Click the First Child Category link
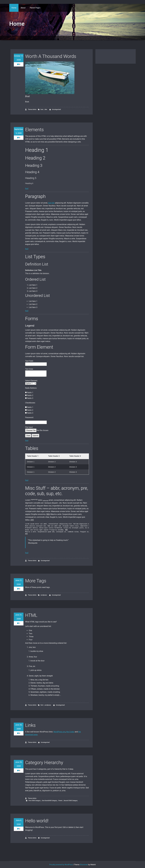The height and width of the screenshot is (868, 145). click(x=34, y=801)
